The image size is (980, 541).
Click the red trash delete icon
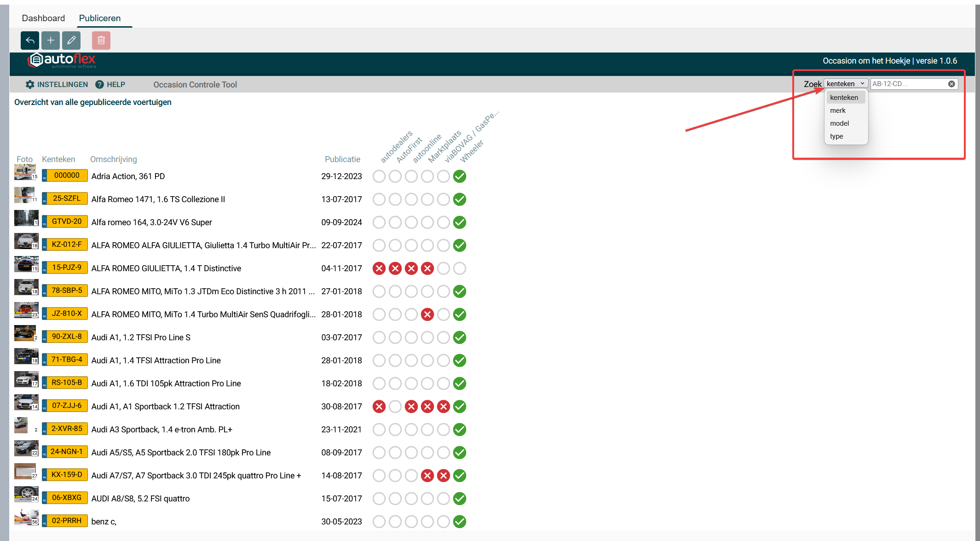click(101, 41)
